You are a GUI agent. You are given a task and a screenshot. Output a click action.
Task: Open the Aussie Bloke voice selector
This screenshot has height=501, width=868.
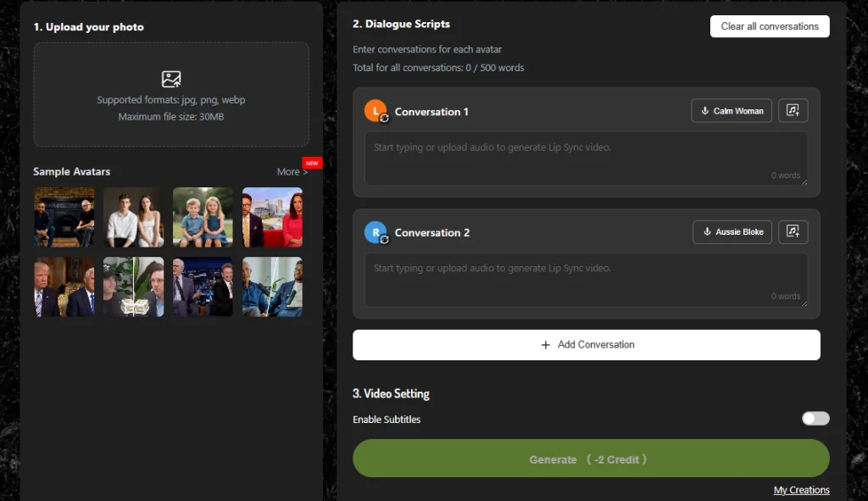click(x=732, y=232)
